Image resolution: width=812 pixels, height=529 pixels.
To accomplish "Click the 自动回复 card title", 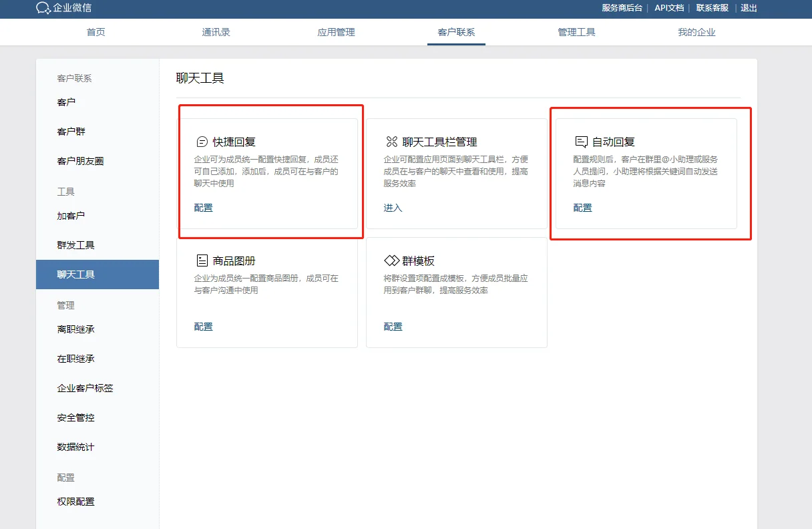I will (614, 142).
